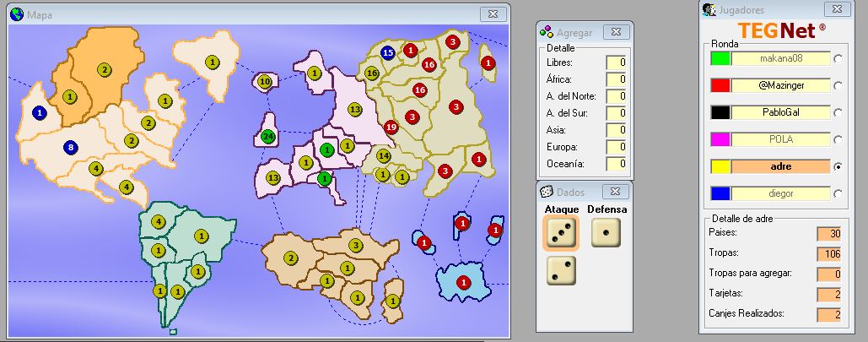868x342 pixels.
Task: Select the yellow army token showing 14
Action: 384,155
